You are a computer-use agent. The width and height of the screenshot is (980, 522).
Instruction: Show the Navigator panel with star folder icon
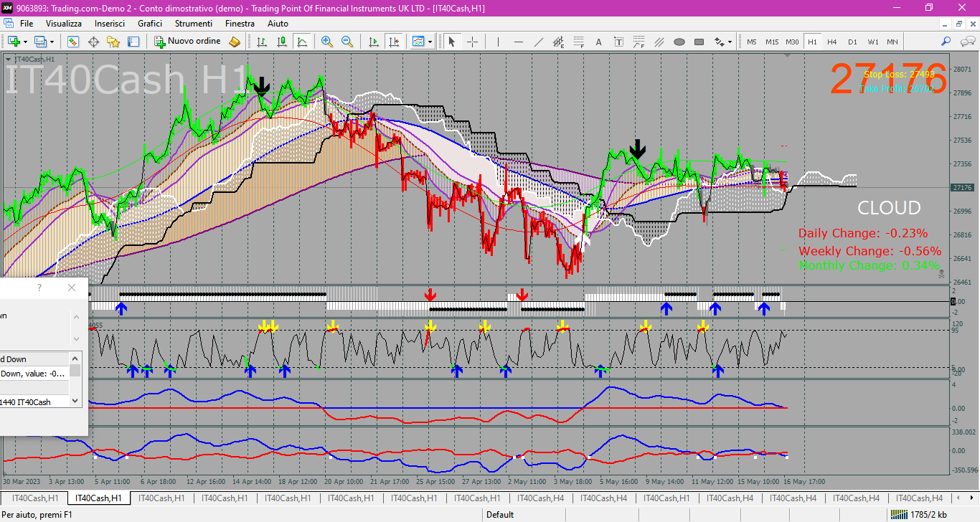coord(113,42)
